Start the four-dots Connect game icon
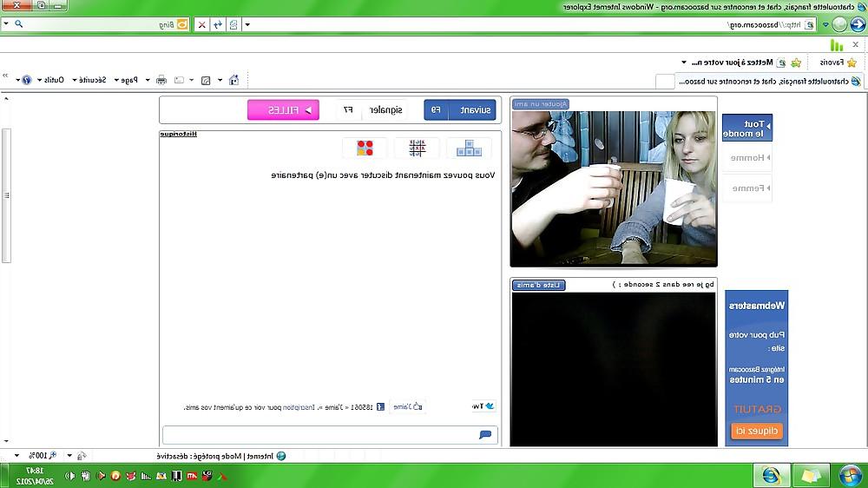 click(365, 148)
